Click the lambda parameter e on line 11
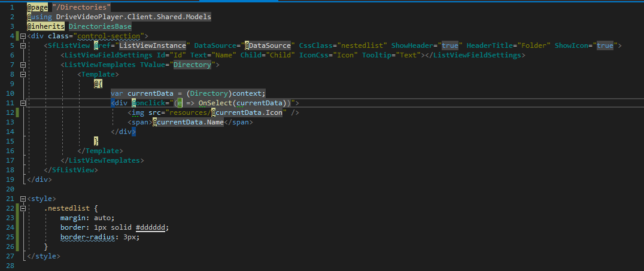The width and height of the screenshot is (644, 271). (x=180, y=103)
